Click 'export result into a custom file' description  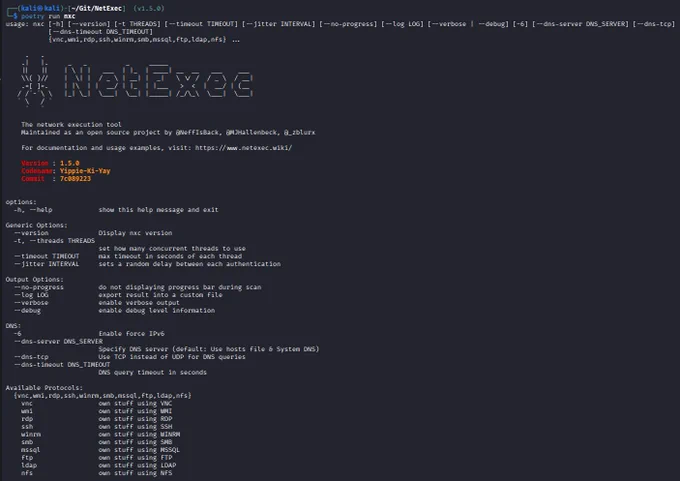pos(160,295)
